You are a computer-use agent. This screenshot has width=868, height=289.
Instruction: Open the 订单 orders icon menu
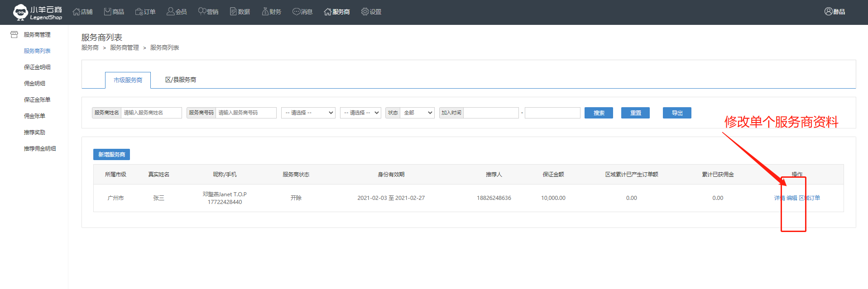139,12
